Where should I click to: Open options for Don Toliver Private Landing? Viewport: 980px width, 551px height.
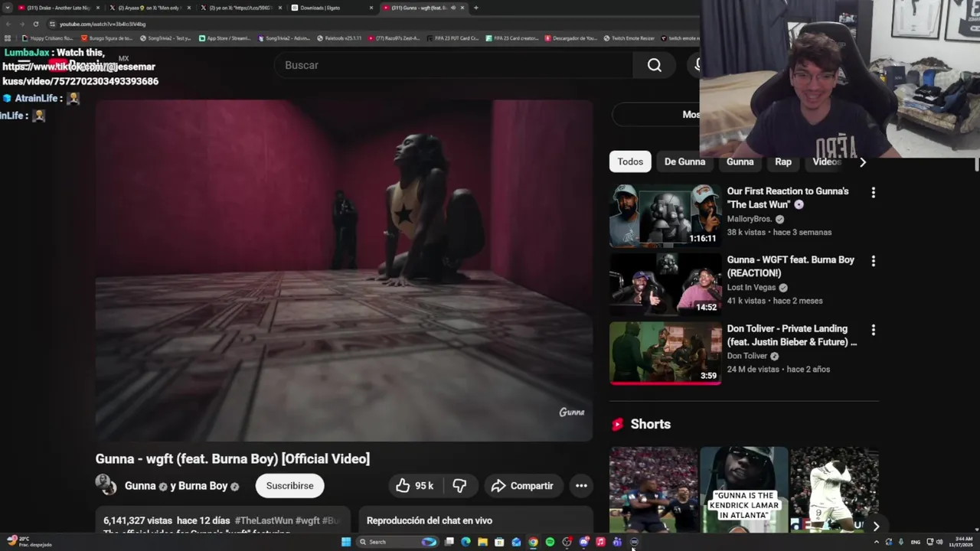873,330
